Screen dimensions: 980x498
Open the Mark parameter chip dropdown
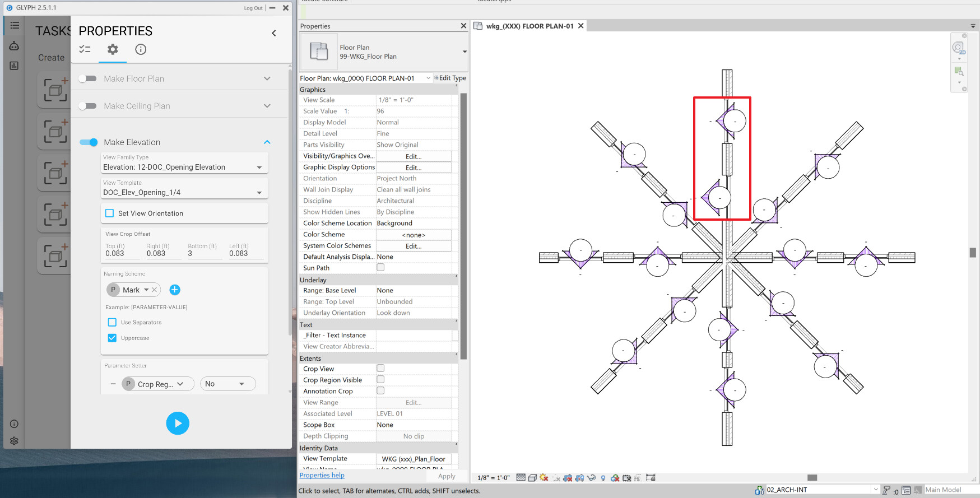146,290
